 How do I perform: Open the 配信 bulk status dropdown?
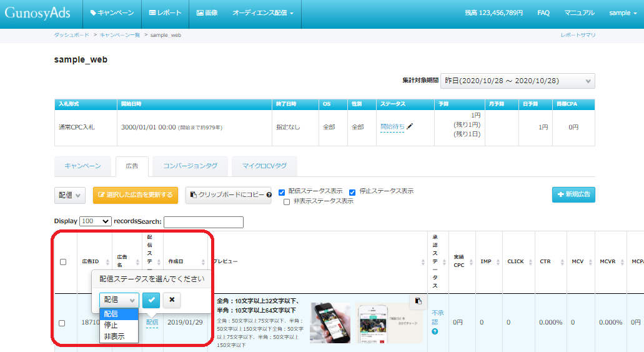pyautogui.click(x=70, y=195)
